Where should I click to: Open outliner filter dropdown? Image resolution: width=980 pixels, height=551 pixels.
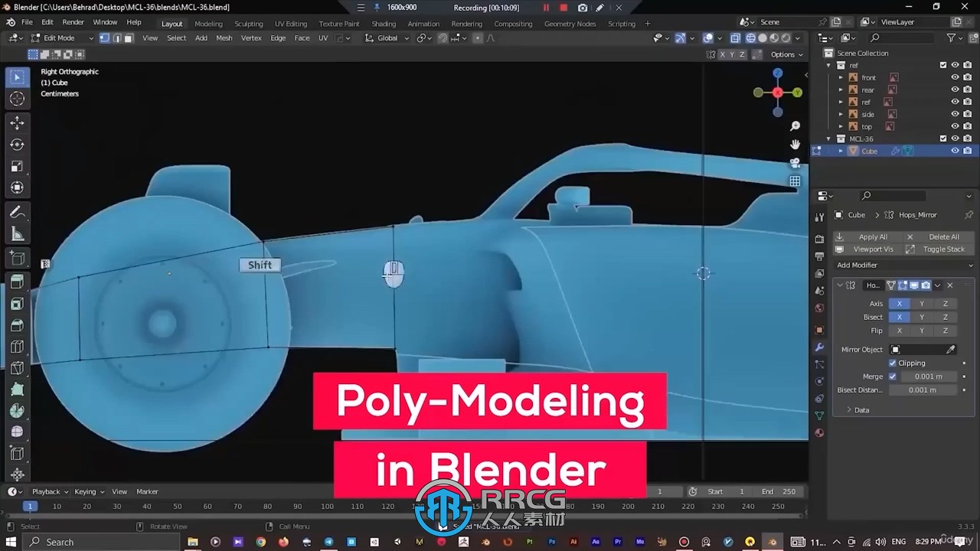tap(955, 37)
